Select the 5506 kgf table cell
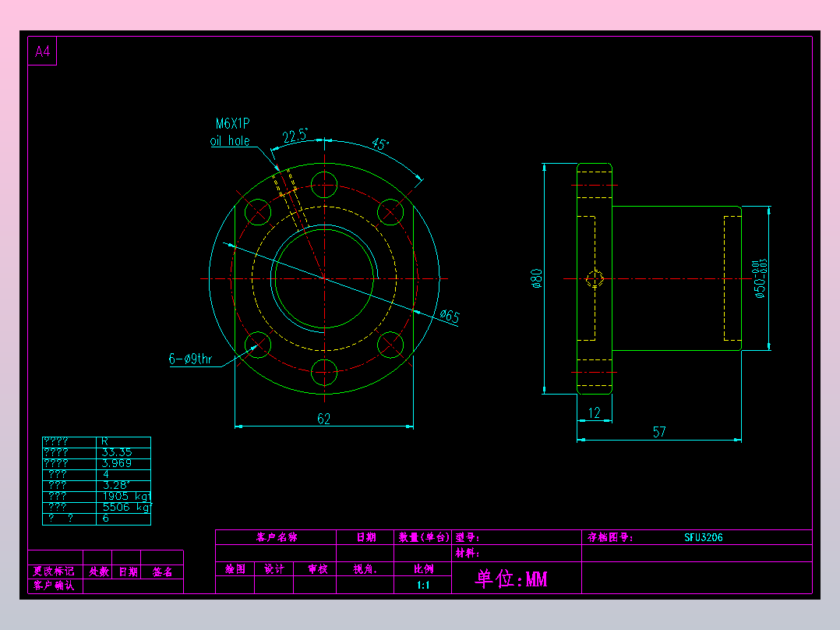Screen dimensions: 840x630 tap(123, 506)
